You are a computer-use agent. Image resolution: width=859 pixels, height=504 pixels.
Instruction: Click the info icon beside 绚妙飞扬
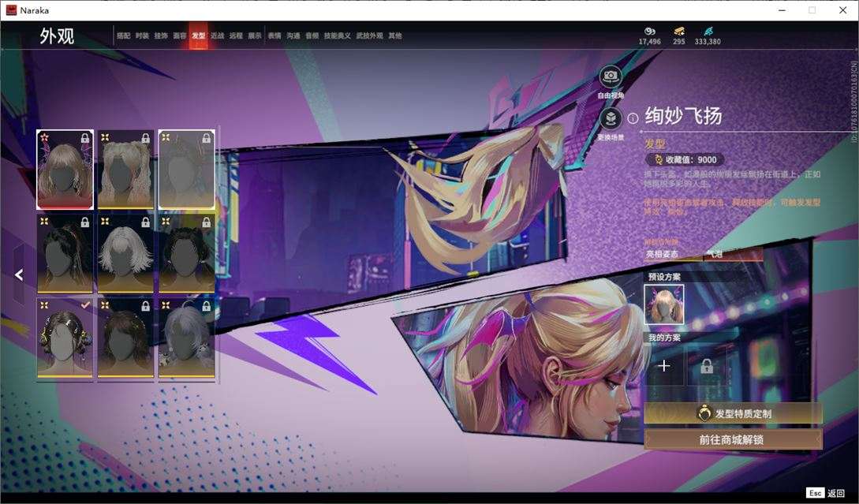(x=633, y=118)
